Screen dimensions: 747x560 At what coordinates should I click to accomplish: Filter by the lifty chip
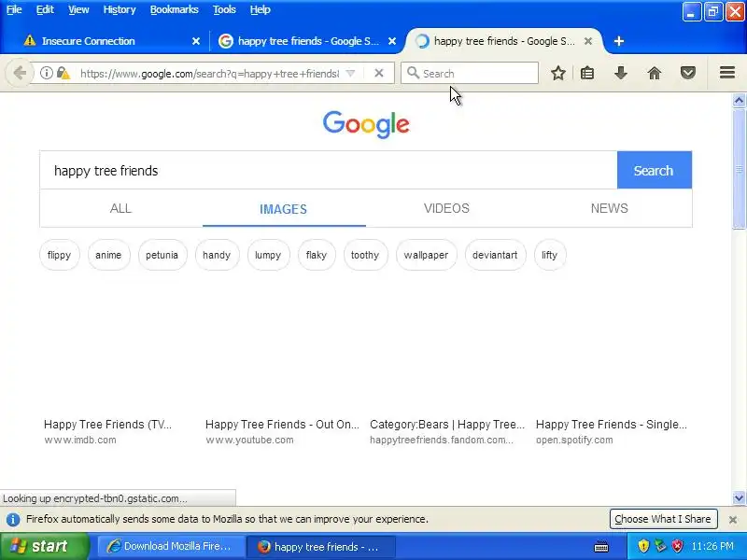pos(550,255)
